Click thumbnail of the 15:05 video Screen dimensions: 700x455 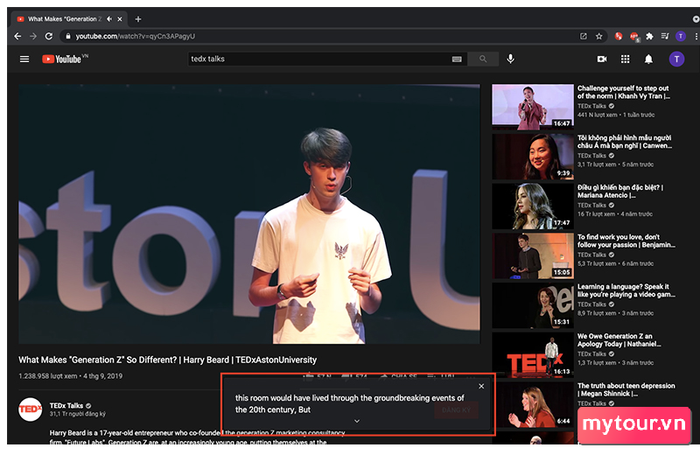[x=533, y=256]
